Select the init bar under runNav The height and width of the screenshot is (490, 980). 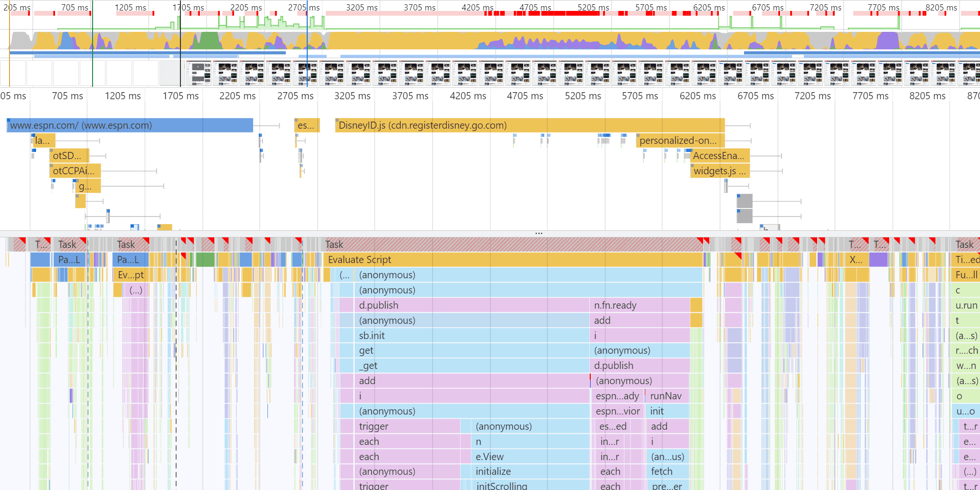tap(667, 411)
